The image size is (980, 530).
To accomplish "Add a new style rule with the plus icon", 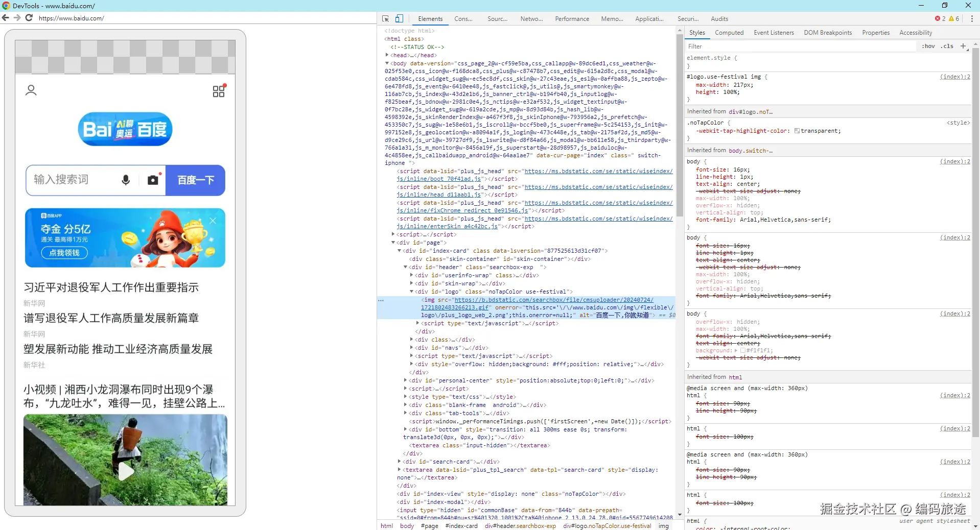I will point(963,46).
